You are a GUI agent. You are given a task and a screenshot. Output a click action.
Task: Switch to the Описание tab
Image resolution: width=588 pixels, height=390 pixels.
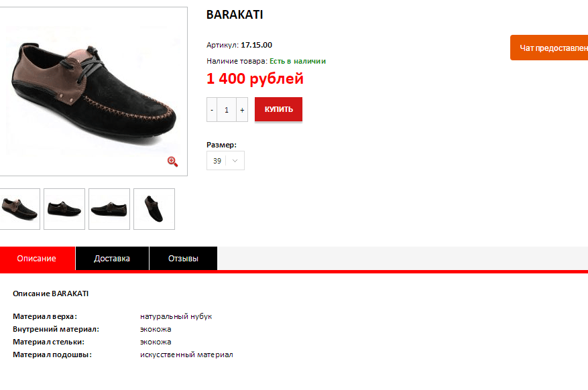pyautogui.click(x=37, y=259)
